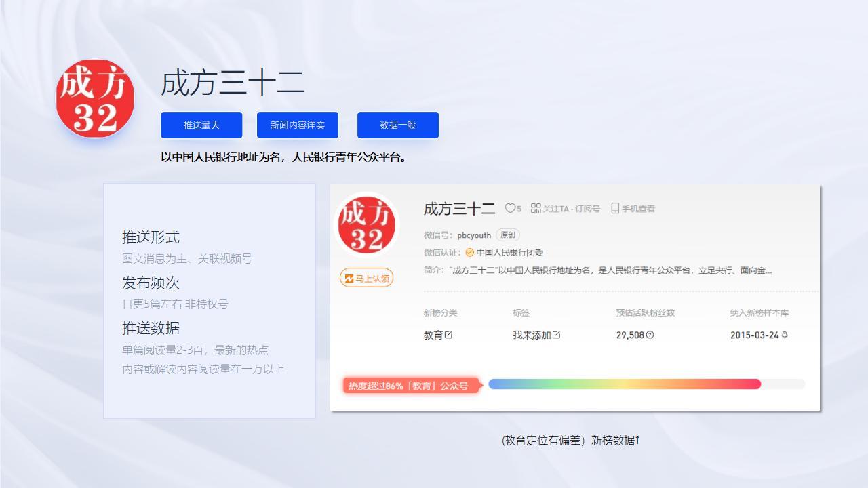Click description line 以中国人民银行地址为名
This screenshot has height=488, width=868.
coord(284,157)
